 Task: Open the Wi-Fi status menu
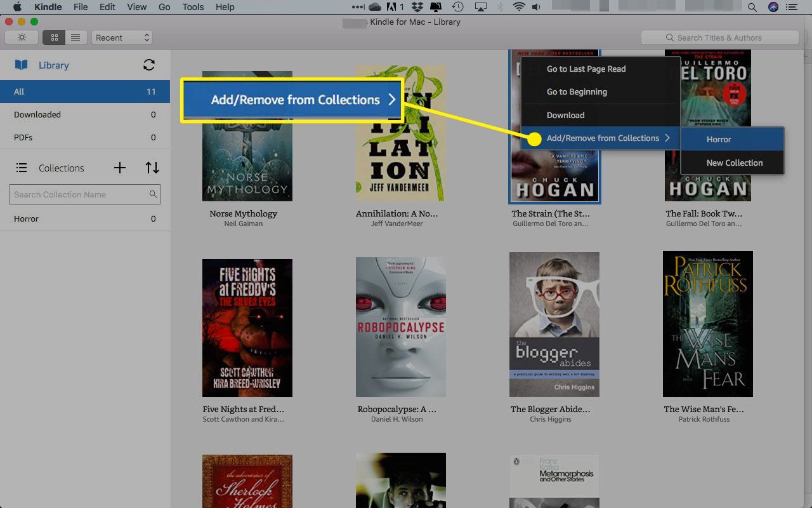[519, 7]
